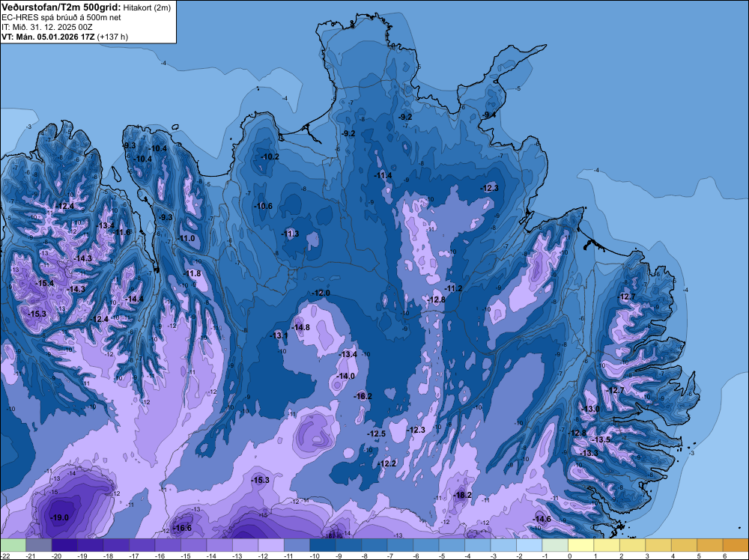Click the -13.3 temperature label
749x560 pixels.
[x=589, y=453]
